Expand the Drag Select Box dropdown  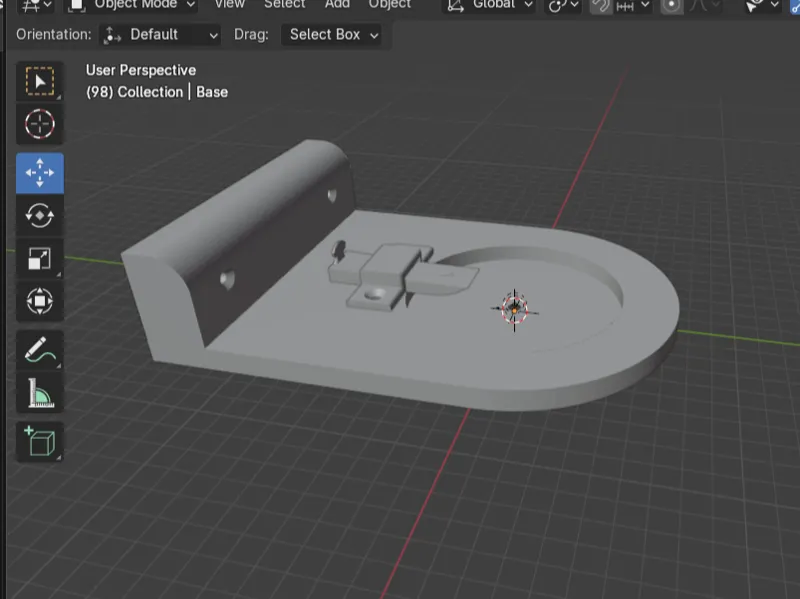[x=331, y=35]
